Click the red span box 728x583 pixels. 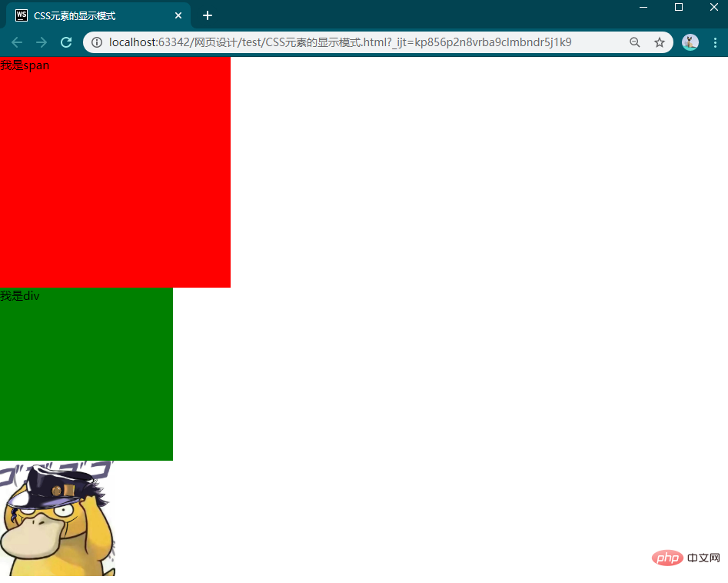(x=115, y=172)
